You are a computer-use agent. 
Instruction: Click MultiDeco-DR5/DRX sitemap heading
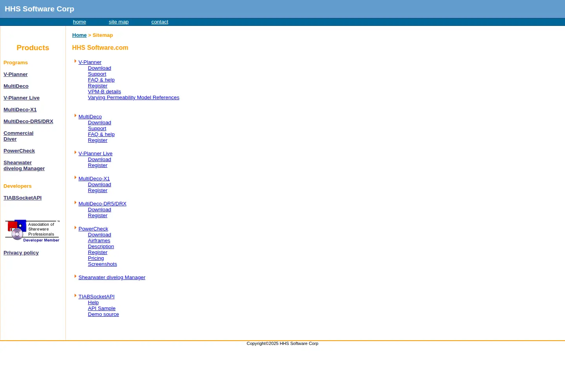[x=102, y=204]
